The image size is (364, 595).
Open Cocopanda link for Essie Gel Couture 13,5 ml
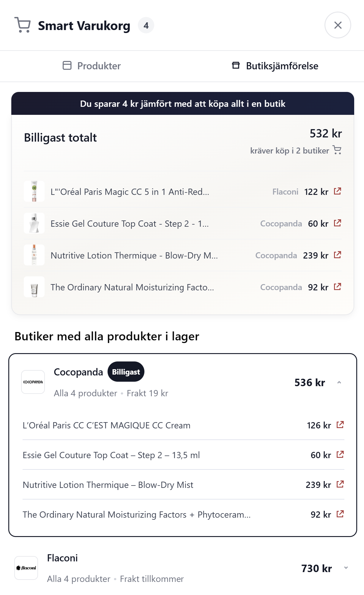tap(340, 455)
